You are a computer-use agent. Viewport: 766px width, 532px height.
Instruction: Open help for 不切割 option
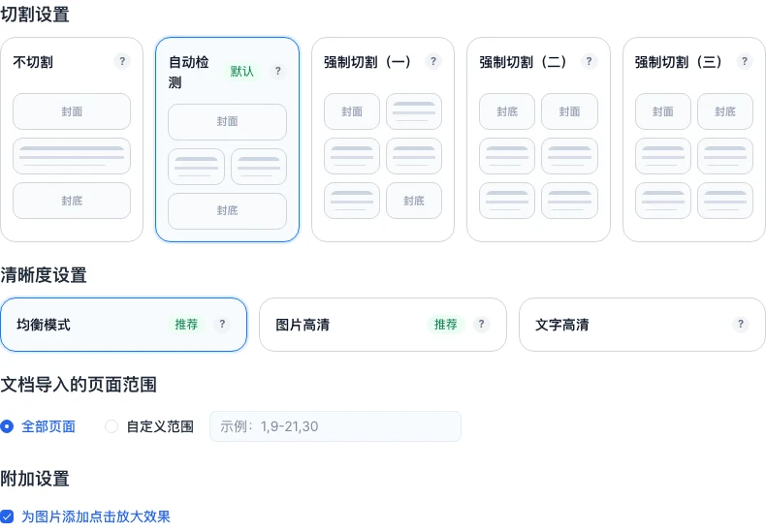(x=122, y=61)
